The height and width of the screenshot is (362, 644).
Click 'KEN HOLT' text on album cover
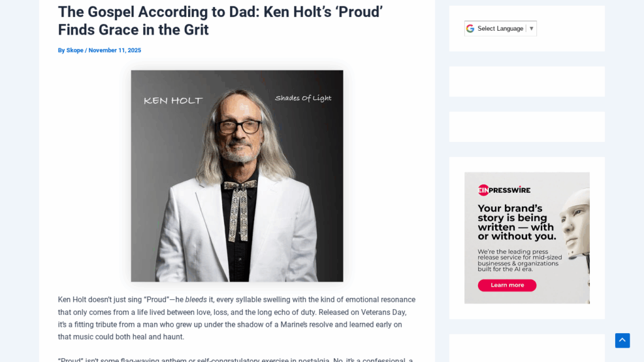pyautogui.click(x=174, y=101)
